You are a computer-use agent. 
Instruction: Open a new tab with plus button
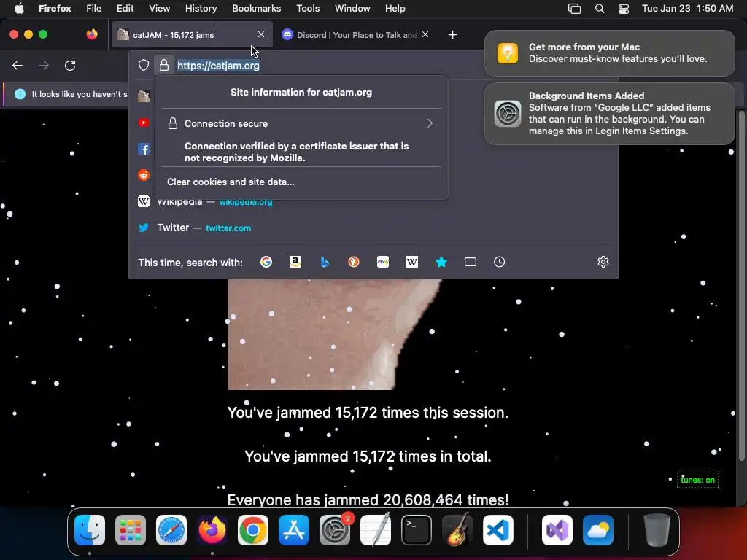click(x=452, y=35)
